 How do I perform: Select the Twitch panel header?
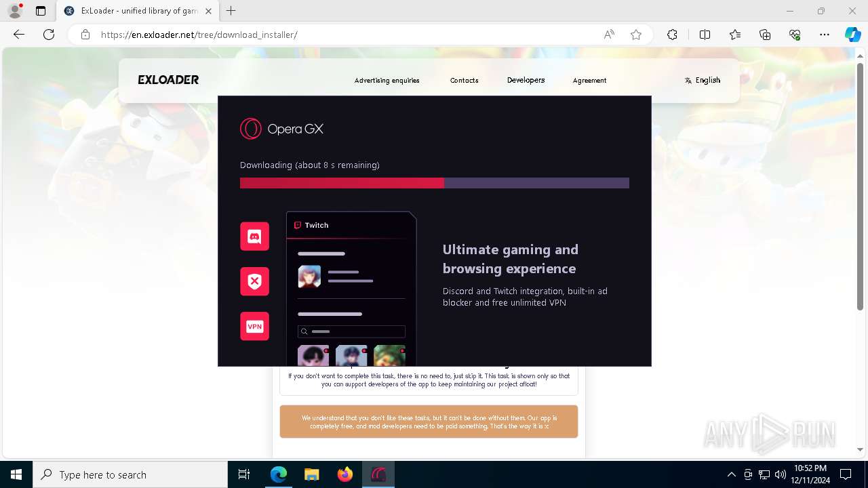click(351, 225)
